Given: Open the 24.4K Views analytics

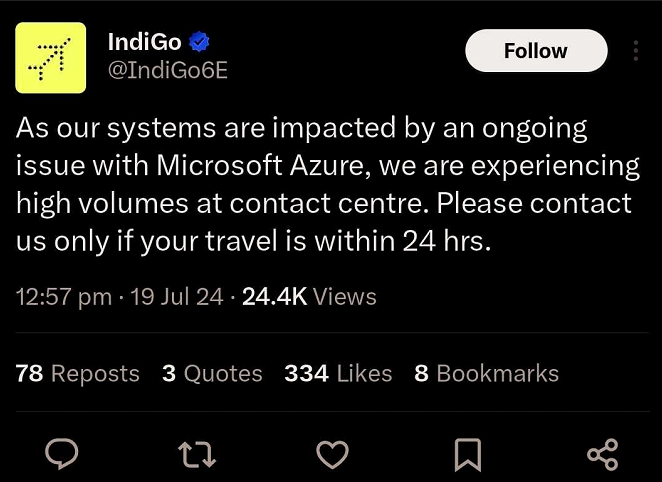Looking at the screenshot, I should coord(310,297).
